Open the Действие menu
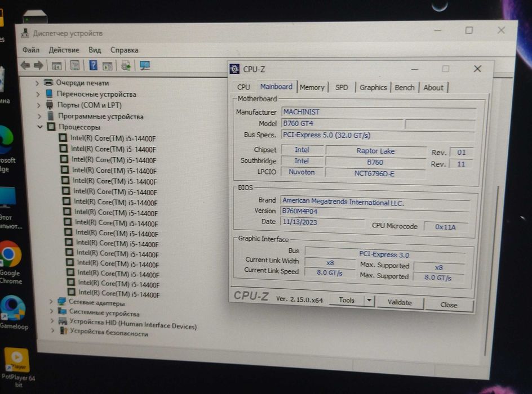 [x=64, y=50]
